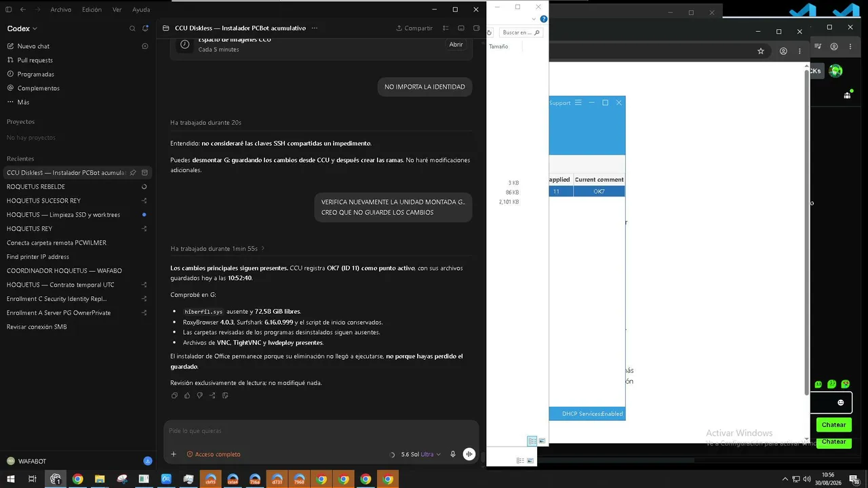Click the 'Buscar en' search box in File Explorer
The height and width of the screenshot is (488, 868).
(x=521, y=33)
